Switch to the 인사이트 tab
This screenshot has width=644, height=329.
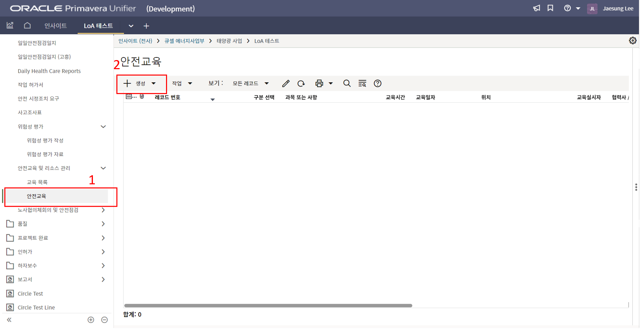[56, 26]
